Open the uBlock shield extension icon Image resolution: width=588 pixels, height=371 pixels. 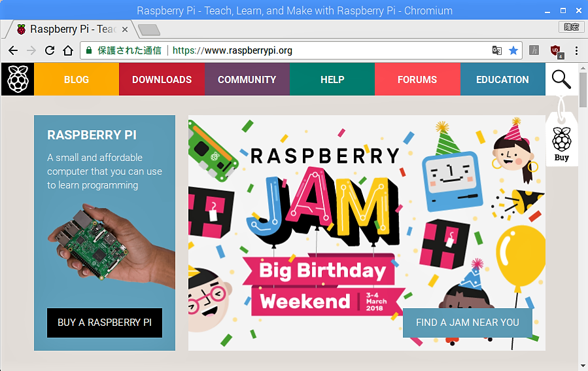point(556,51)
